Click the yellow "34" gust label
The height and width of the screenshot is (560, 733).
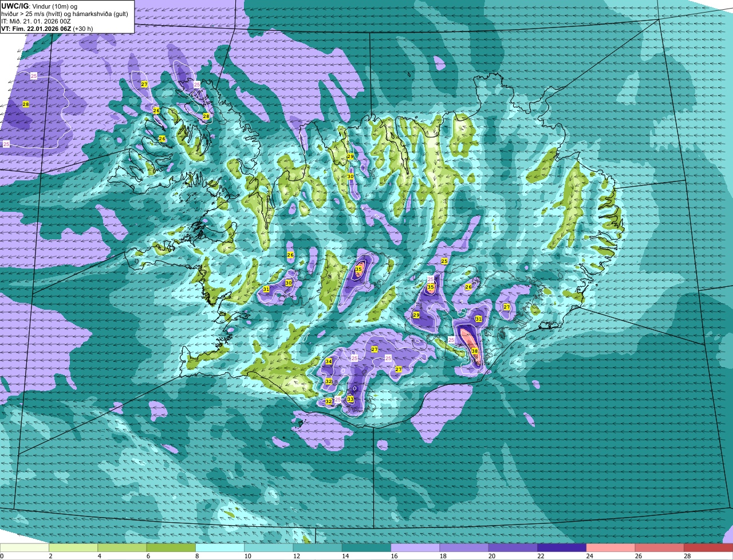(329, 361)
